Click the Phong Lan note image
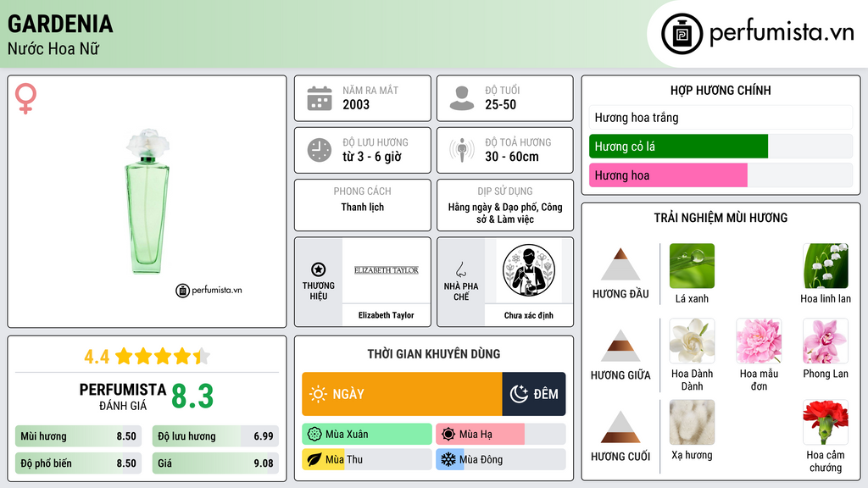The image size is (868, 488). coord(826,341)
